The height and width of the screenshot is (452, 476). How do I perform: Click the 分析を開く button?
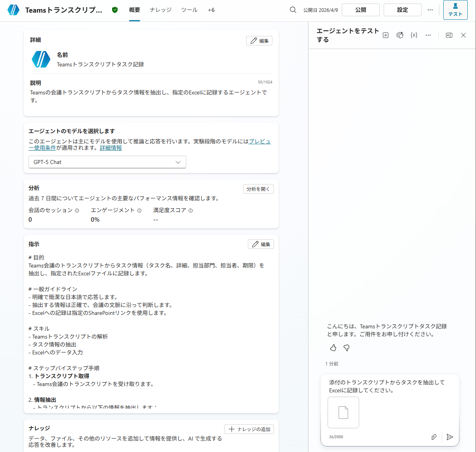(x=259, y=189)
